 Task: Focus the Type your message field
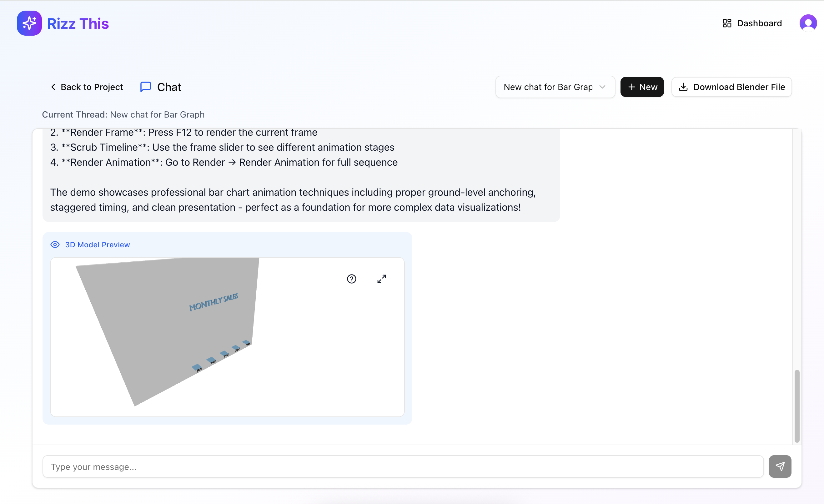[403, 466]
